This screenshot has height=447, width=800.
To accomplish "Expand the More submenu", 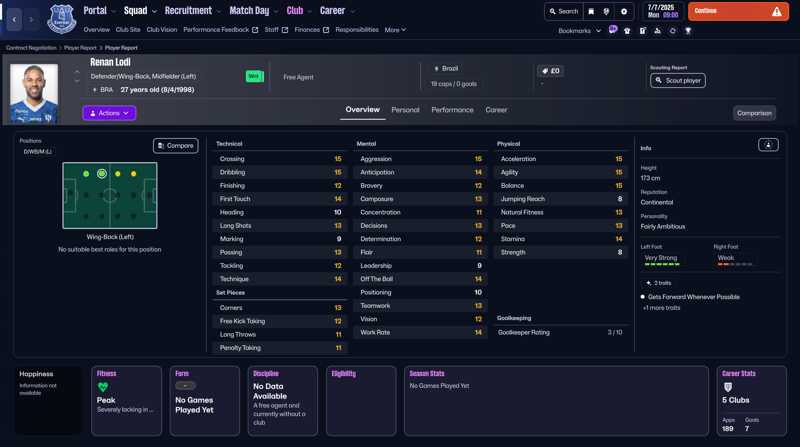I will (x=395, y=30).
